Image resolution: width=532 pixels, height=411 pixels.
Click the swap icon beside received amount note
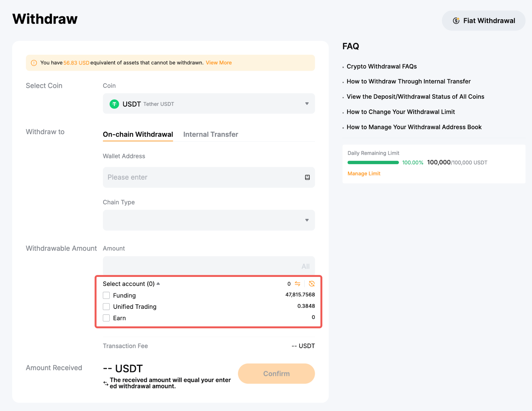106,383
